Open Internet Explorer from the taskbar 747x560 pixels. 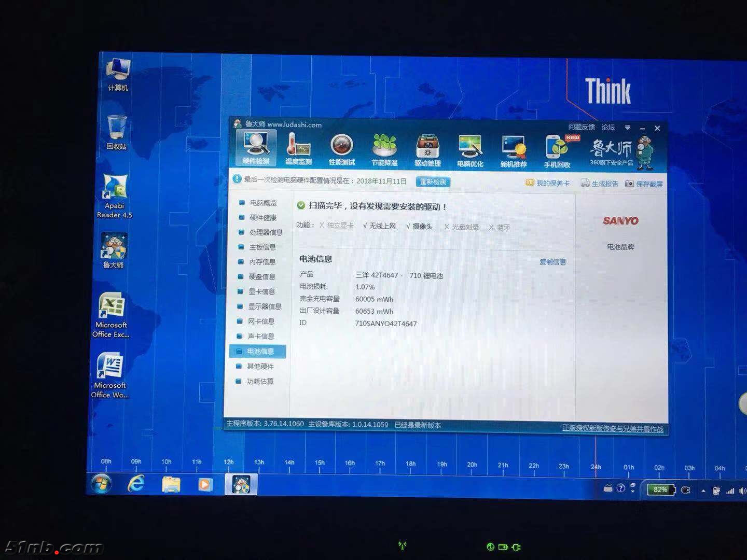coord(136,484)
